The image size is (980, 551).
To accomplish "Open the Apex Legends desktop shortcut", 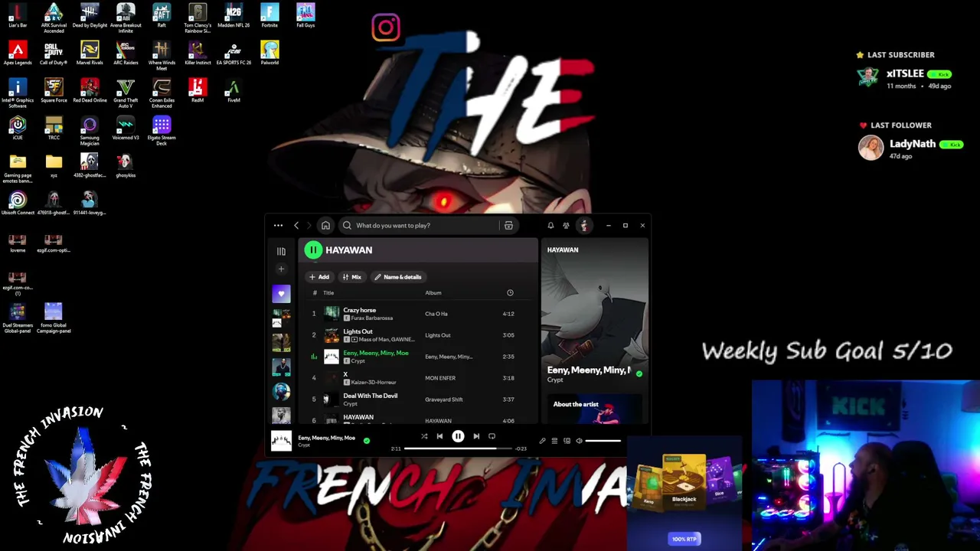I will click(x=18, y=54).
